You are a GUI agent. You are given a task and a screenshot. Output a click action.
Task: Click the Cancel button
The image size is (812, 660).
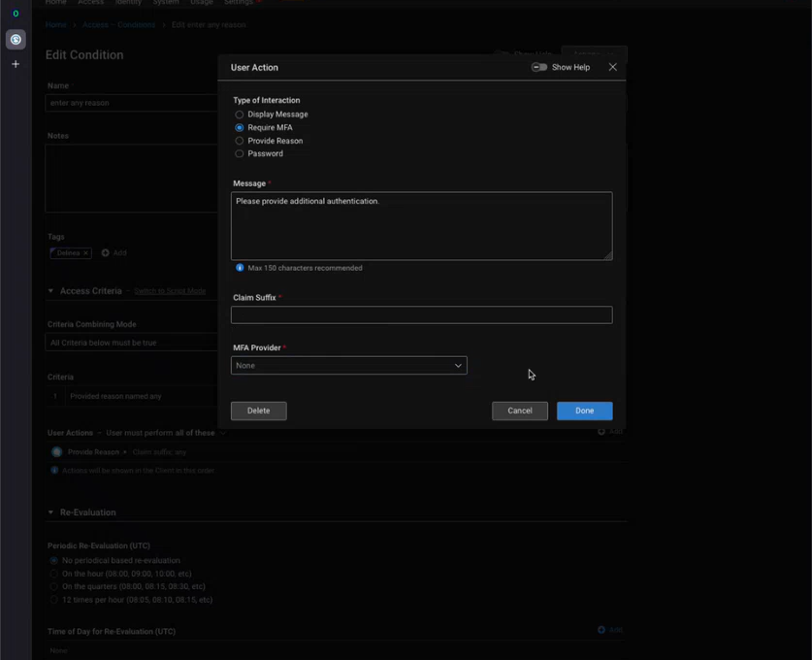coord(519,411)
